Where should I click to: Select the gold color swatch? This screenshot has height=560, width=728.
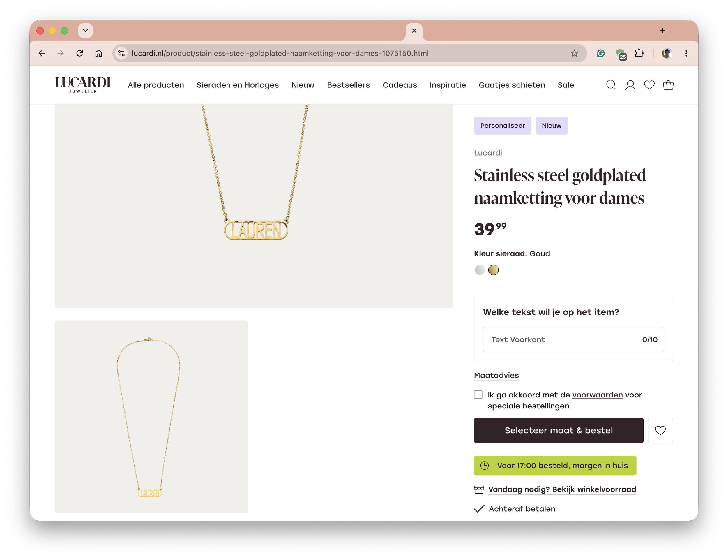click(x=493, y=270)
